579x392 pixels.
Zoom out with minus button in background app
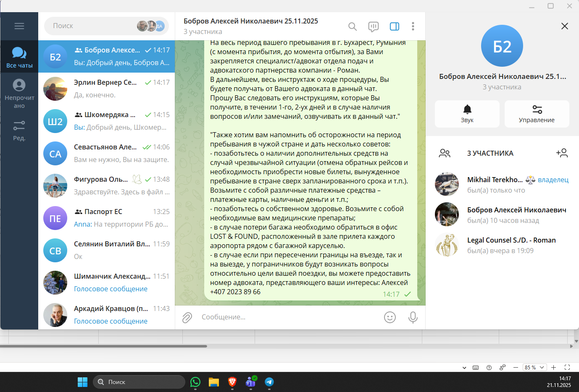click(516, 367)
